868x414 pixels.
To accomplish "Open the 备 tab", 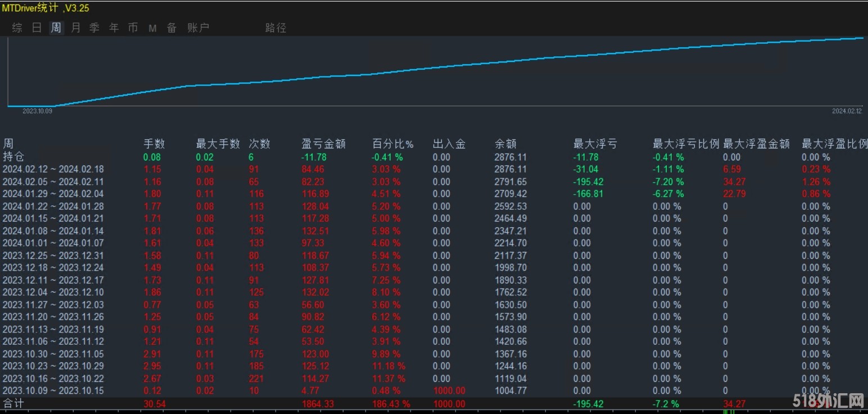I will point(171,28).
